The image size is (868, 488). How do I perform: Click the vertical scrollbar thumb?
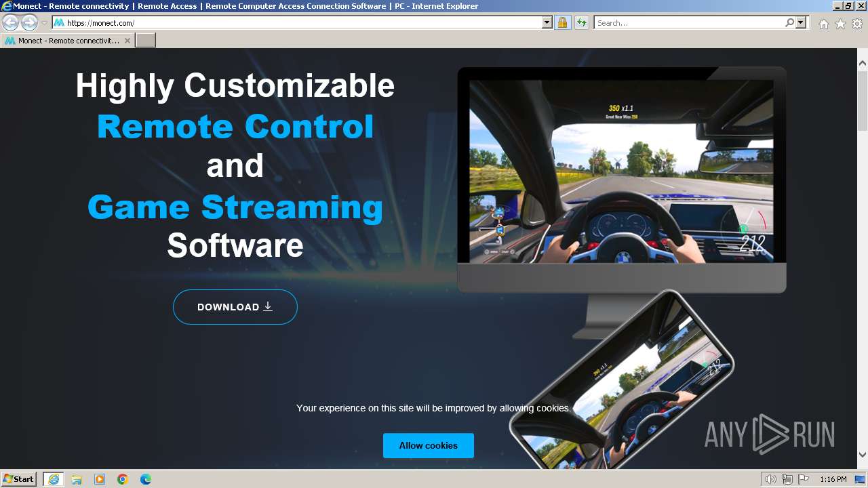[863, 100]
